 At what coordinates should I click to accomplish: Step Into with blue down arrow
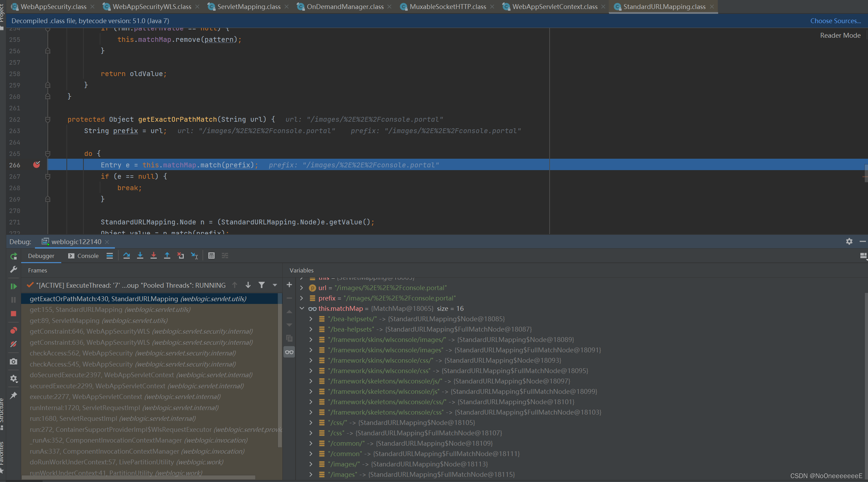[x=140, y=256]
